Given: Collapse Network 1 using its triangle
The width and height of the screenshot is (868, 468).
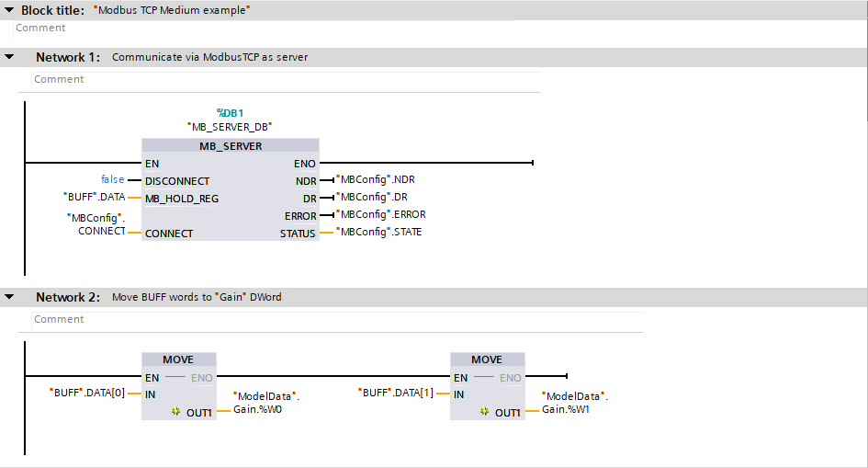Looking at the screenshot, I should pos(9,57).
